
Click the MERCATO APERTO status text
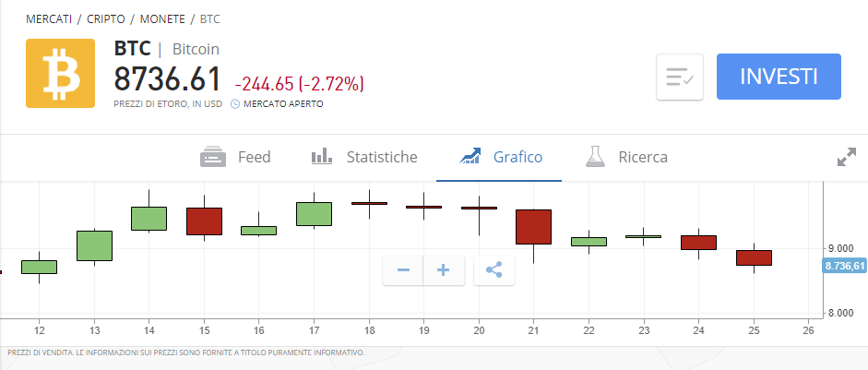click(x=283, y=103)
